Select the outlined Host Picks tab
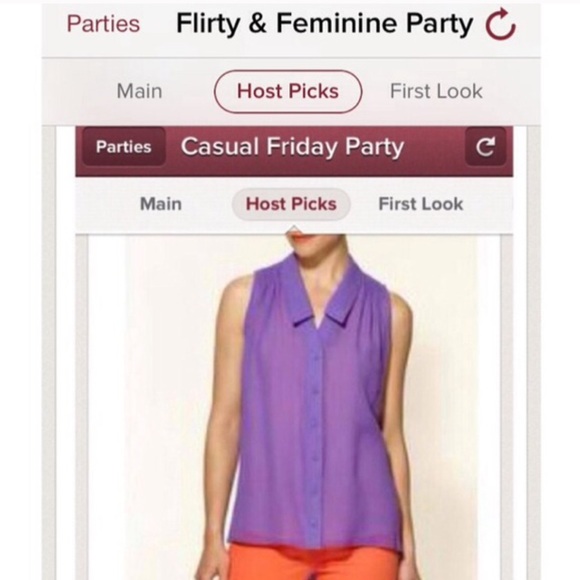Viewport: 580px width, 580px height. point(288,91)
